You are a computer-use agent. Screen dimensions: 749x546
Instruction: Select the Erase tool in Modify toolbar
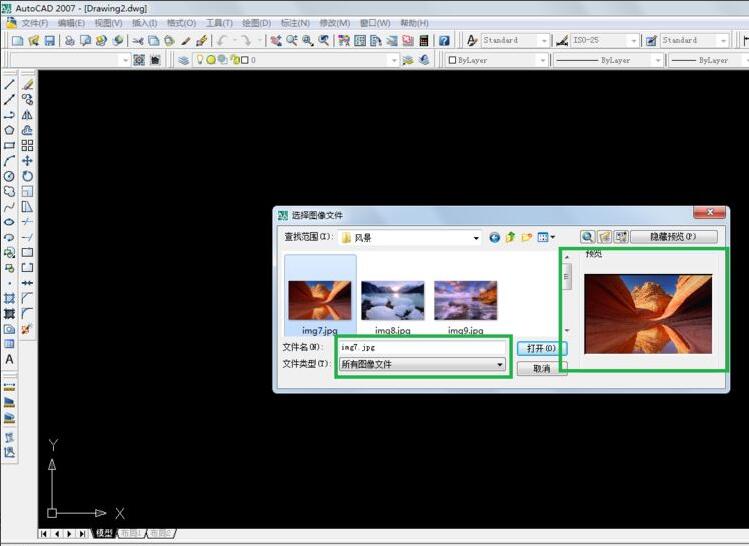coord(28,85)
